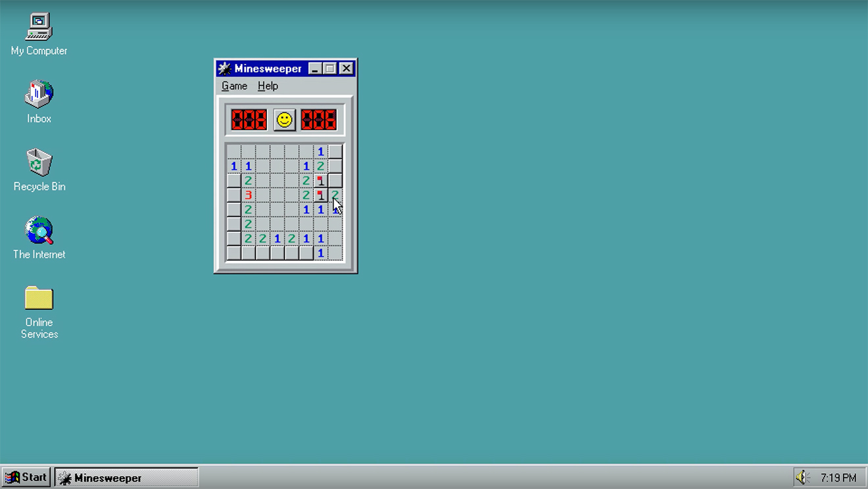Click the volume speaker icon in system tray

(802, 477)
